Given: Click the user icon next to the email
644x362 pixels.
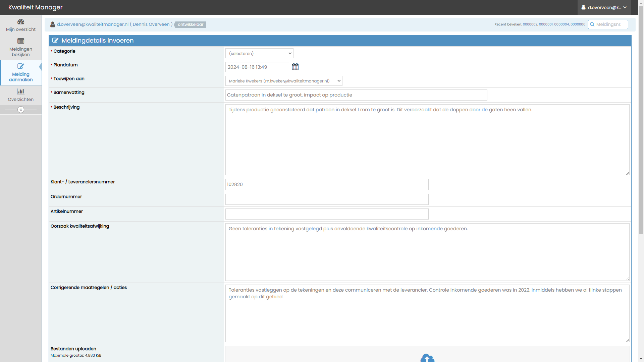Looking at the screenshot, I should click(53, 24).
